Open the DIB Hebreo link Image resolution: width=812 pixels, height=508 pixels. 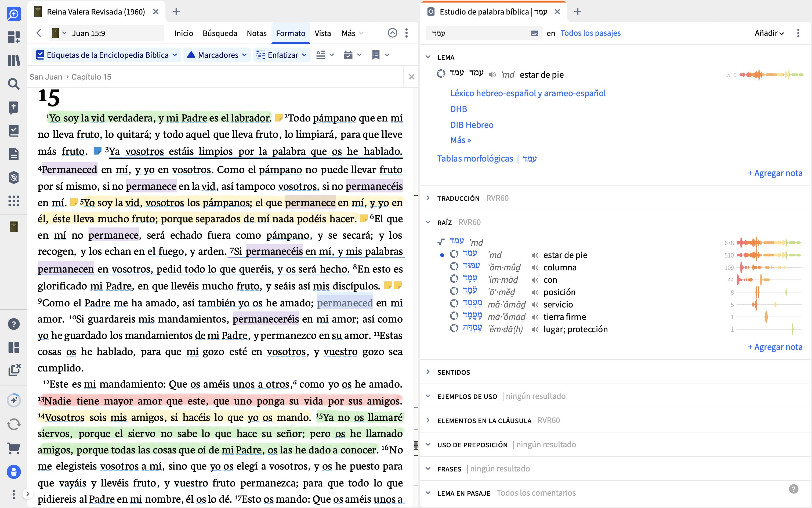point(472,125)
